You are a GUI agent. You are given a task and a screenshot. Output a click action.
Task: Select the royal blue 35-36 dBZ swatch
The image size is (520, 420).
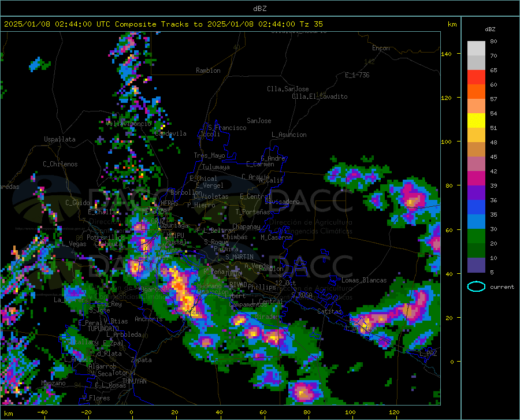[476, 207]
